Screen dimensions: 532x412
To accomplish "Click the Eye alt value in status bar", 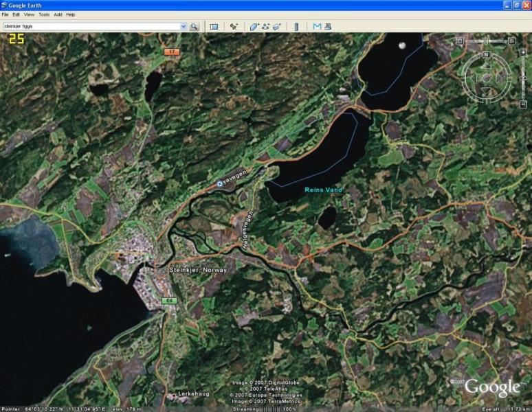I will click(506, 409).
